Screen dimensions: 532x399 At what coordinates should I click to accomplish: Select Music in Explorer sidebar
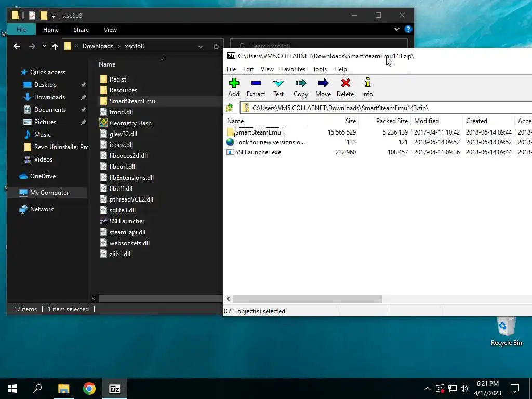coord(43,135)
